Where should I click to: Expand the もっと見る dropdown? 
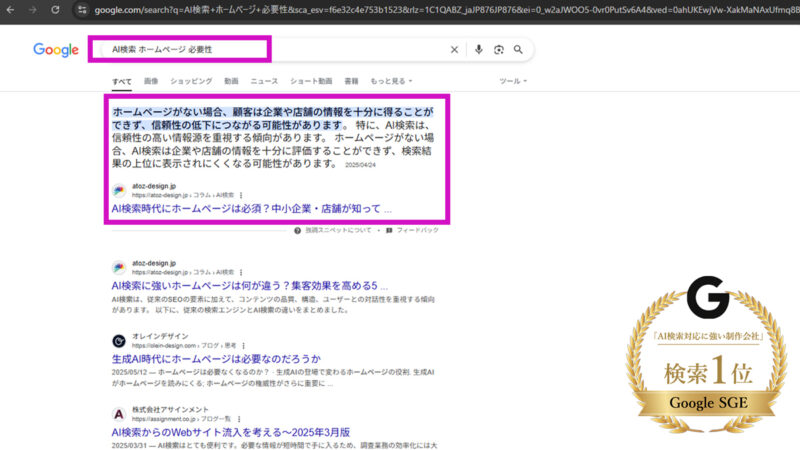pyautogui.click(x=391, y=81)
